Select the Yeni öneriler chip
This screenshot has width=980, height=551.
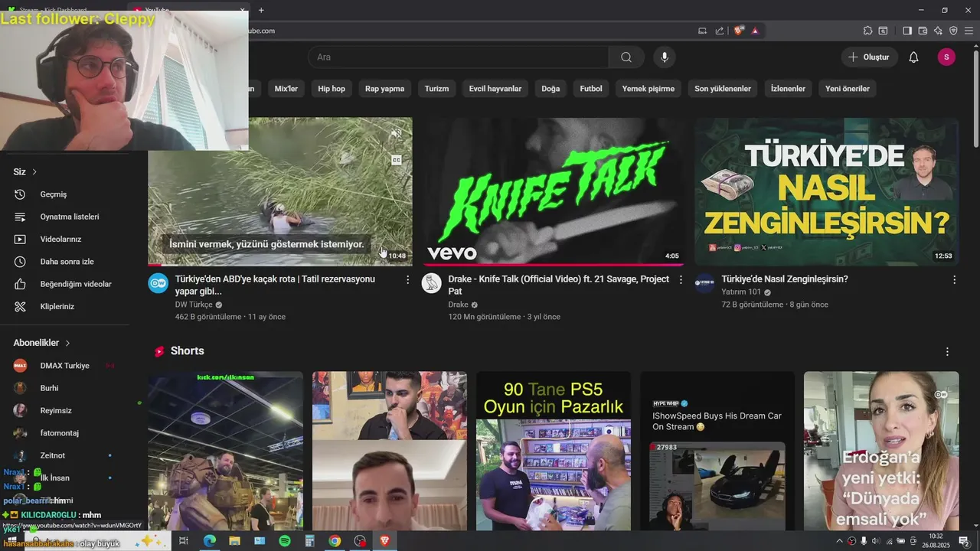pyautogui.click(x=848, y=89)
